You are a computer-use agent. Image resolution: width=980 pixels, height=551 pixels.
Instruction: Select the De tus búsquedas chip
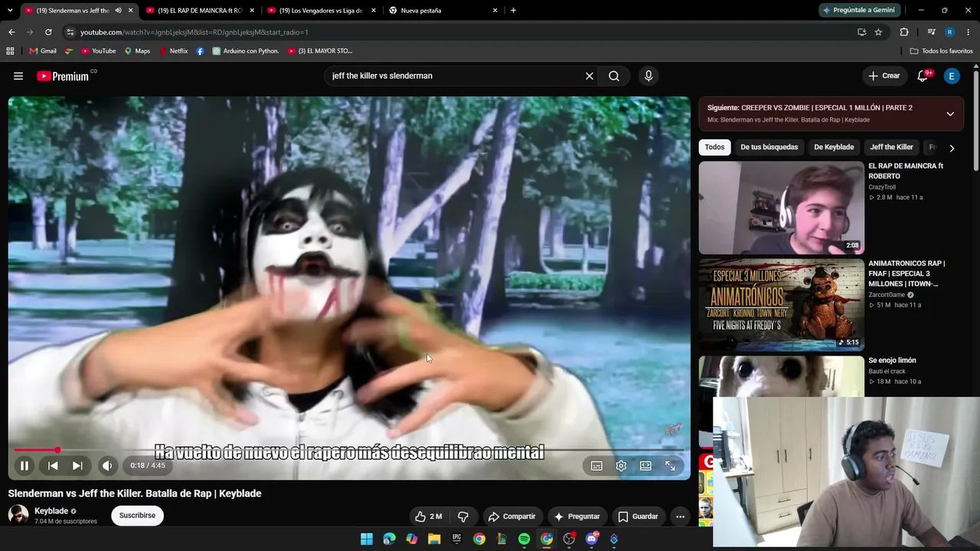coord(769,147)
